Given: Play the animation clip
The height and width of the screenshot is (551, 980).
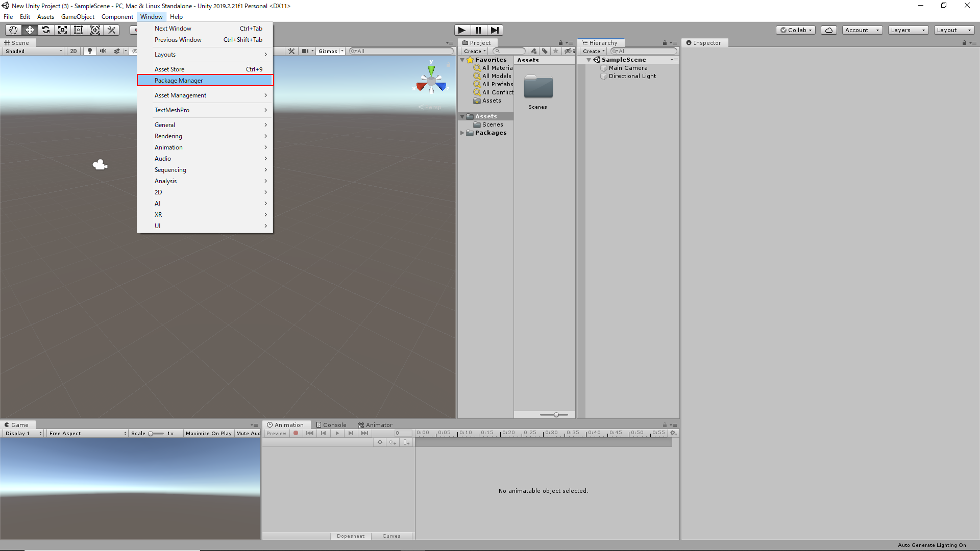Looking at the screenshot, I should click(337, 433).
